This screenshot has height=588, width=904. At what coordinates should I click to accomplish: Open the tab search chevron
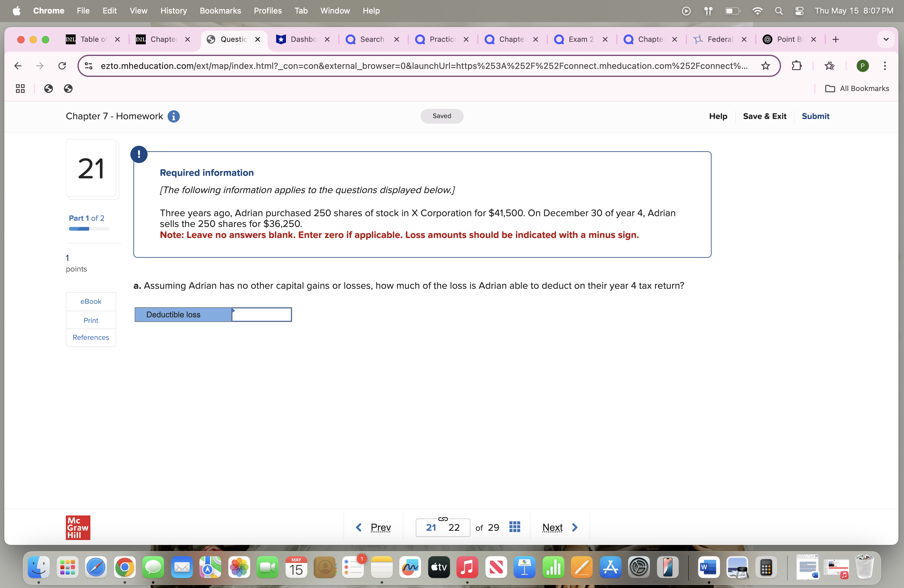coord(886,39)
